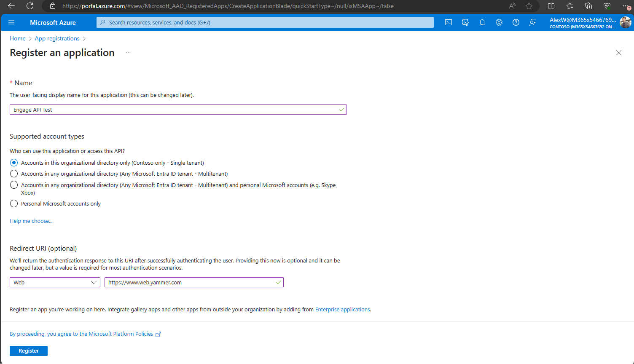This screenshot has width=634, height=364.
Task: Open the directory filter icon in the top bar
Action: tap(465, 22)
